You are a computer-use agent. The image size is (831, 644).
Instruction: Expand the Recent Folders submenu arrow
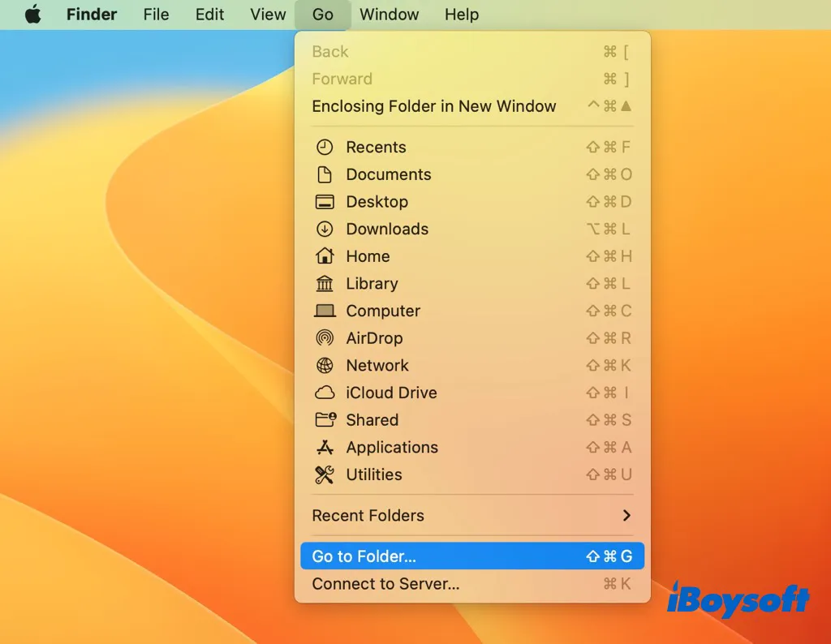[x=626, y=516]
